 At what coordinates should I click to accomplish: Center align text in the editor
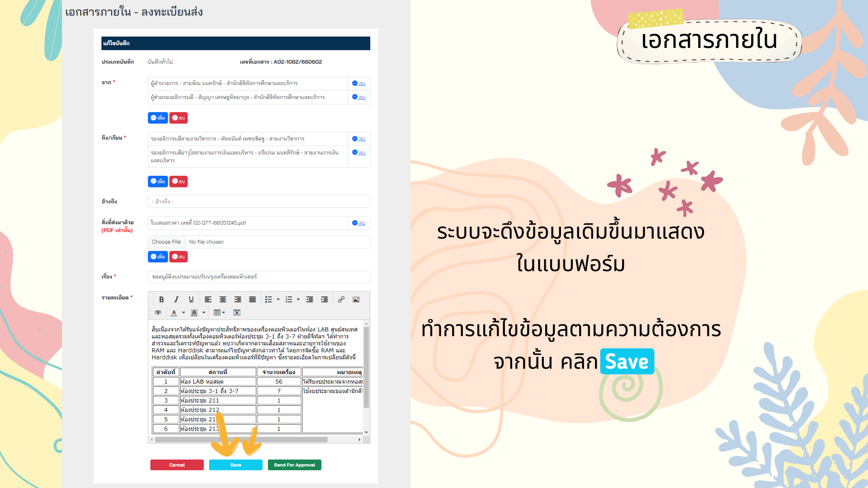(223, 300)
